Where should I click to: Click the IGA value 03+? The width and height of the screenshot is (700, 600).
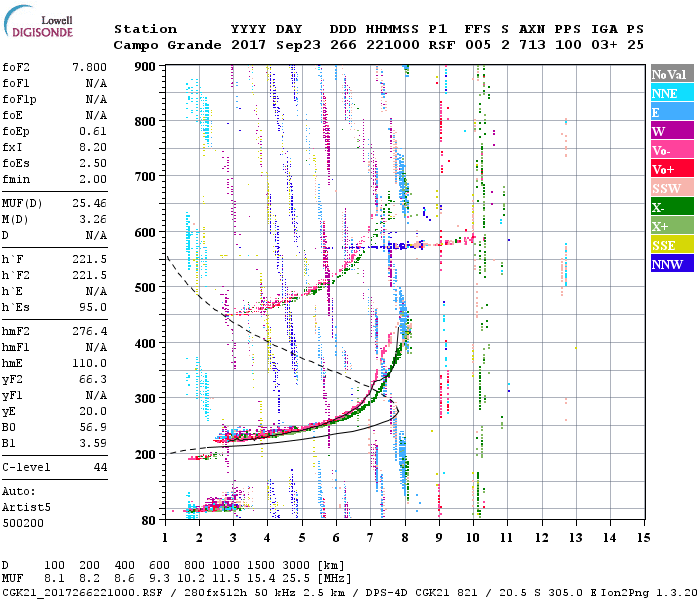tap(604, 45)
